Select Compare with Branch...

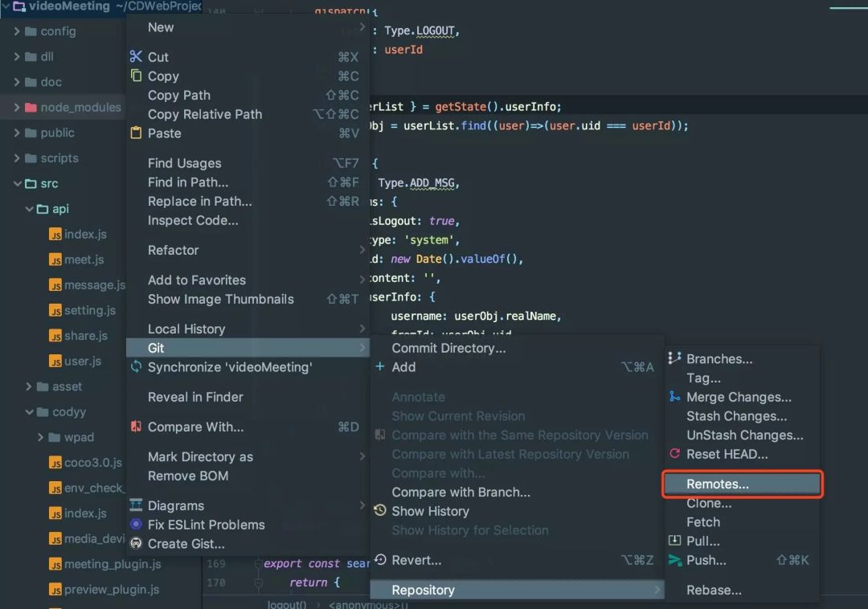pos(517,492)
